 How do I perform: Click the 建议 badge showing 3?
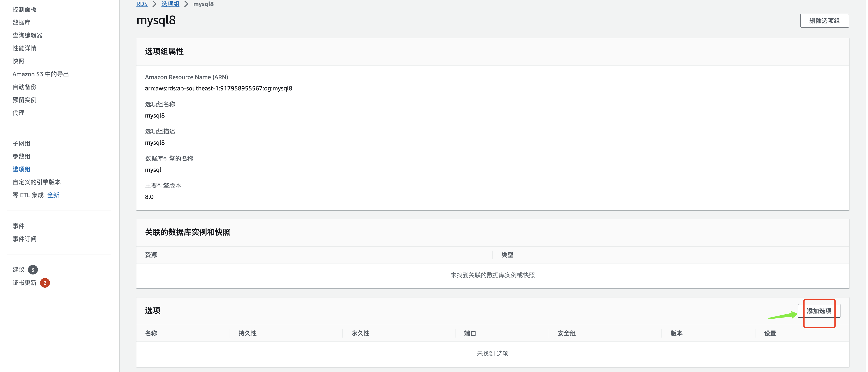pos(33,270)
